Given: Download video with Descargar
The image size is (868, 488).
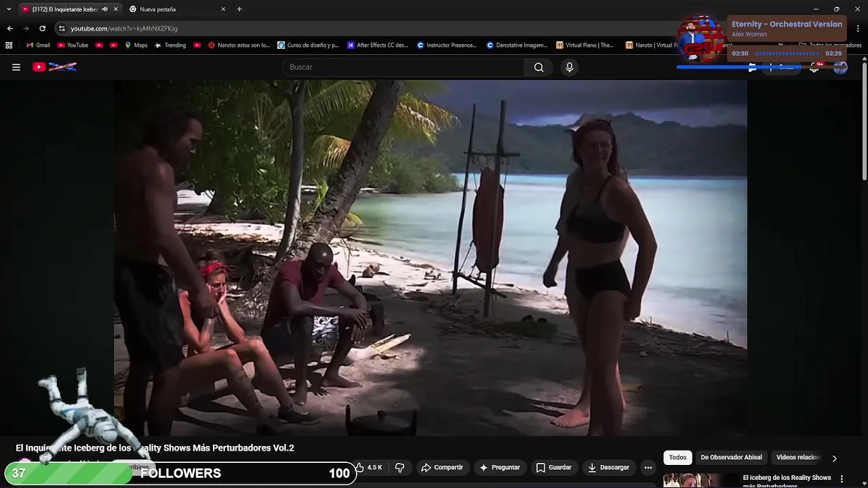Looking at the screenshot, I should click(x=608, y=468).
